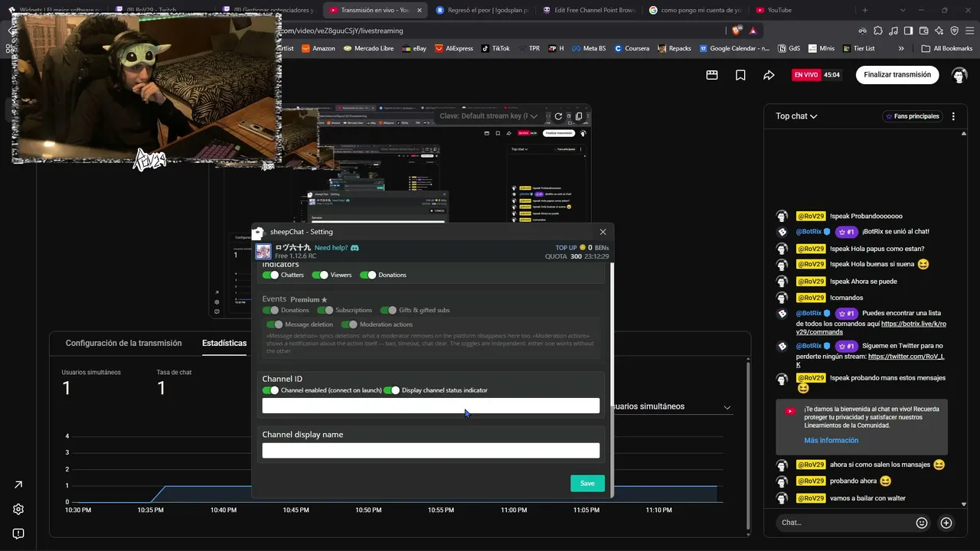Switch to Edit Free Channel Point browser tab

[589, 10]
